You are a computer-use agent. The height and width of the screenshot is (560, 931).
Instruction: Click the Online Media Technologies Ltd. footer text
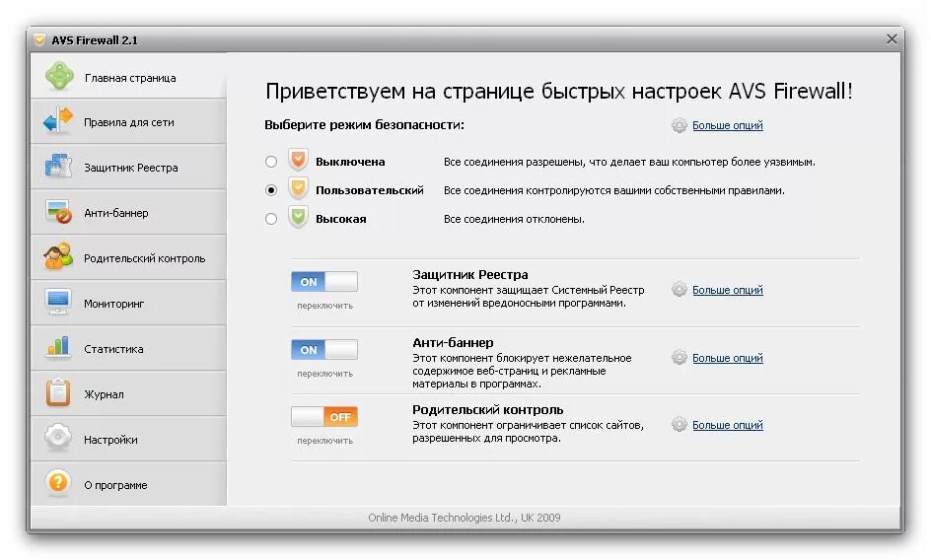[x=465, y=518]
